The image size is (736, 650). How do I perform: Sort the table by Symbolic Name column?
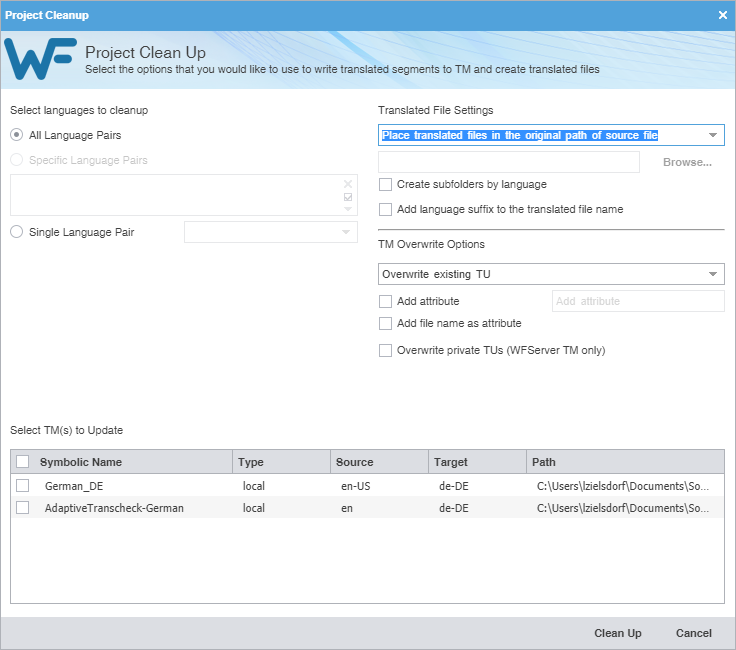81,462
